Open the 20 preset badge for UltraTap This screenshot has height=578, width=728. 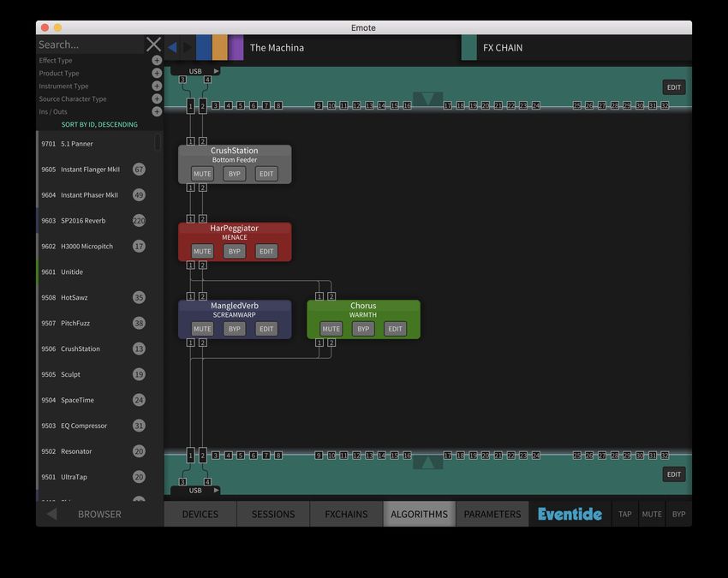[139, 477]
